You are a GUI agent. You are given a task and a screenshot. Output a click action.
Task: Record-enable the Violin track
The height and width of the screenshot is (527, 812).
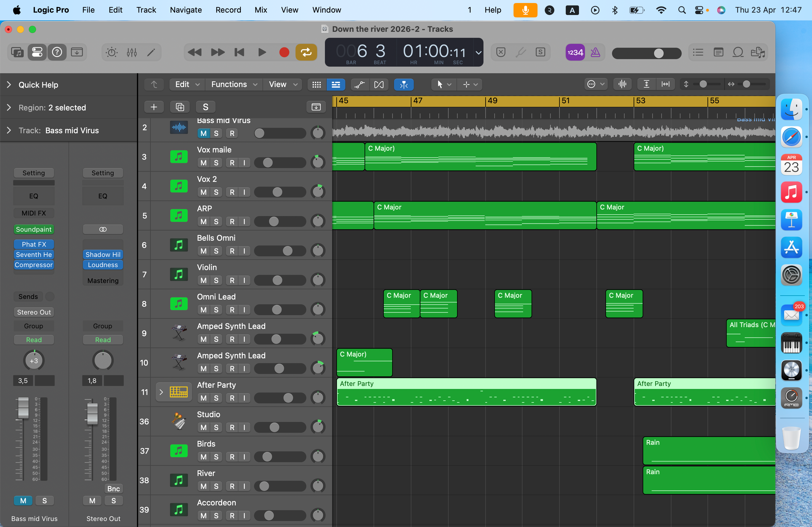pyautogui.click(x=232, y=280)
